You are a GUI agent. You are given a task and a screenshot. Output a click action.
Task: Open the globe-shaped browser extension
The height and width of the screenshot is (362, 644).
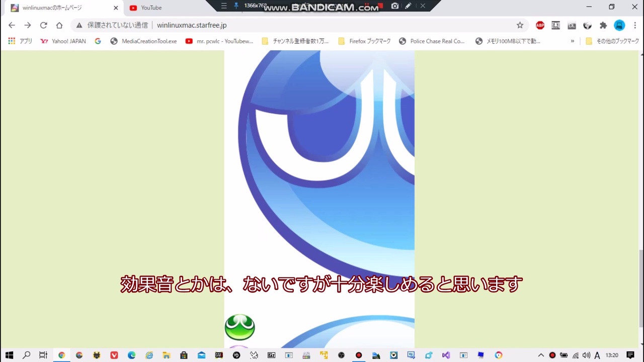click(587, 25)
